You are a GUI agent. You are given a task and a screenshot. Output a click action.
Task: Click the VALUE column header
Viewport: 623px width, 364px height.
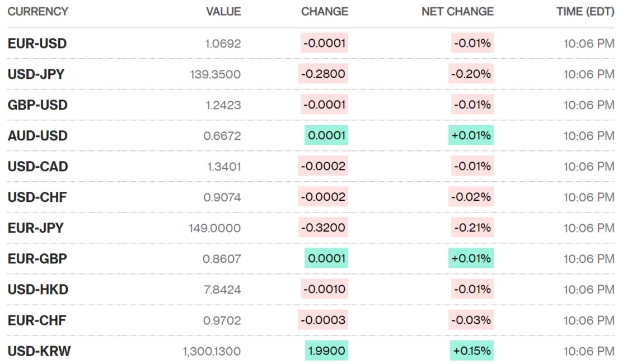tap(223, 12)
